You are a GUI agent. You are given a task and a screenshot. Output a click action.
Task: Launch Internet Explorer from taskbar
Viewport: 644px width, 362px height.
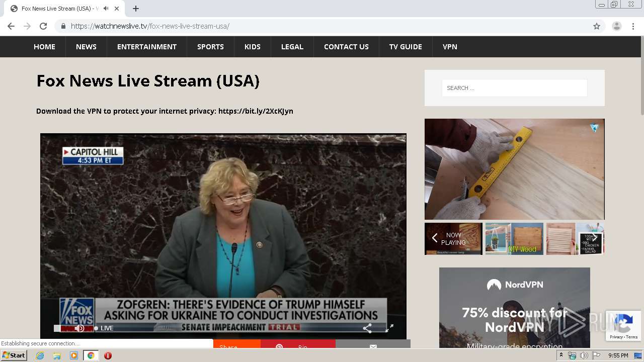point(40,355)
